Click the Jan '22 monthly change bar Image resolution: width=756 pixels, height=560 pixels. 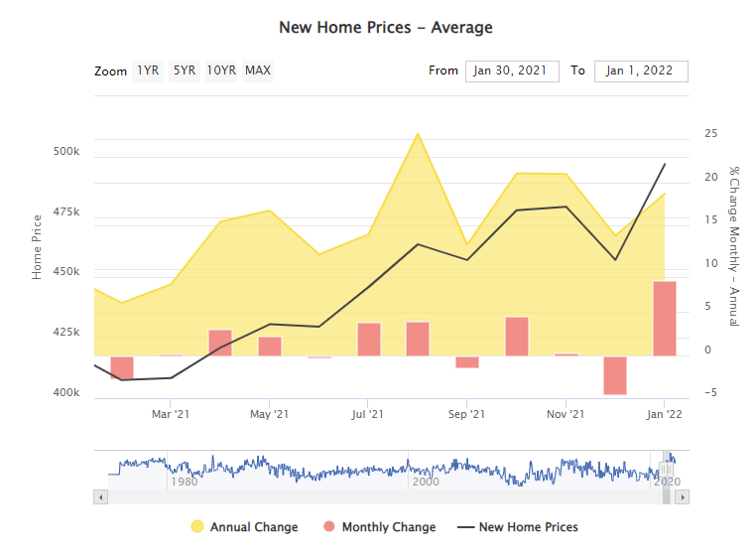pyautogui.click(x=665, y=319)
